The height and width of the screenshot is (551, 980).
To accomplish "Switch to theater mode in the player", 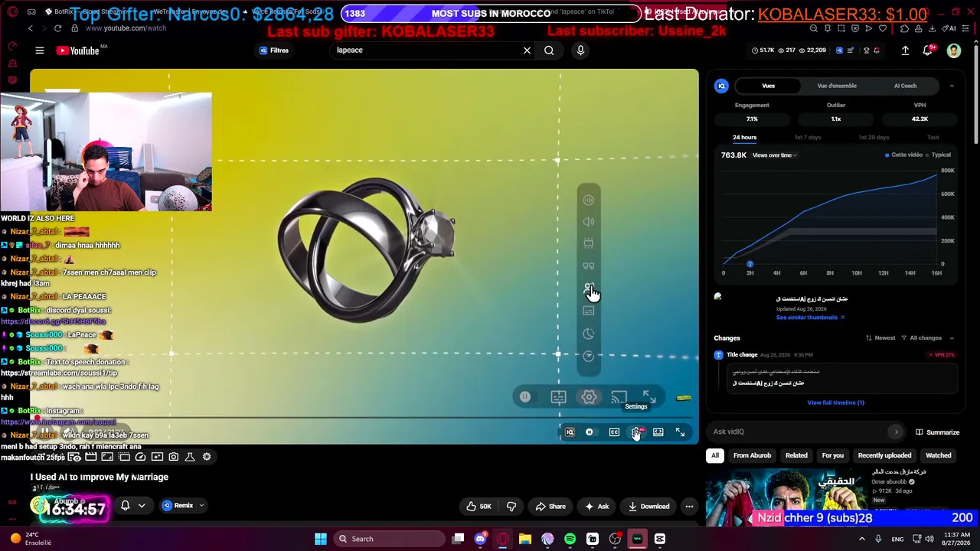I will point(658,432).
